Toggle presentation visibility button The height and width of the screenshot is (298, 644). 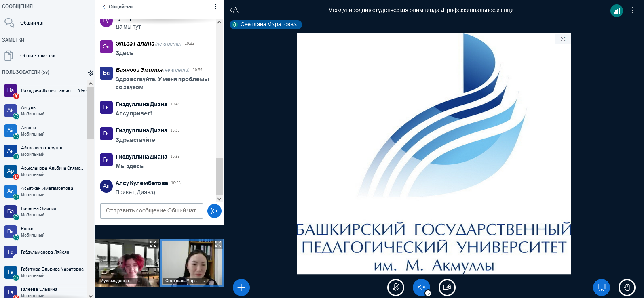tap(602, 288)
